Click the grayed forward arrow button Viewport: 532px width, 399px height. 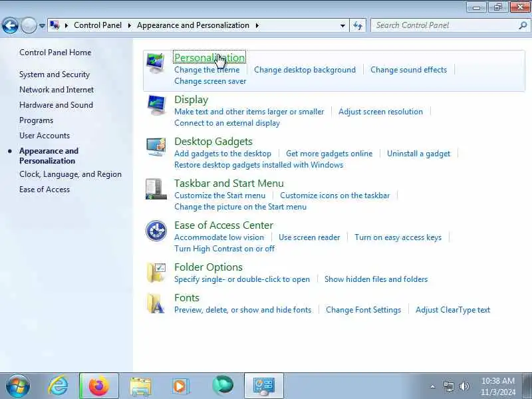pos(29,25)
